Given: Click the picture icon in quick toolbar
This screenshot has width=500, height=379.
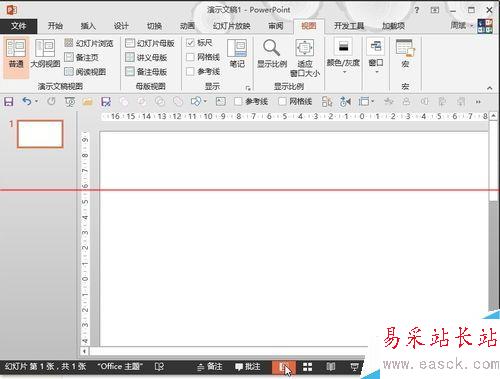Looking at the screenshot, I should (221, 101).
